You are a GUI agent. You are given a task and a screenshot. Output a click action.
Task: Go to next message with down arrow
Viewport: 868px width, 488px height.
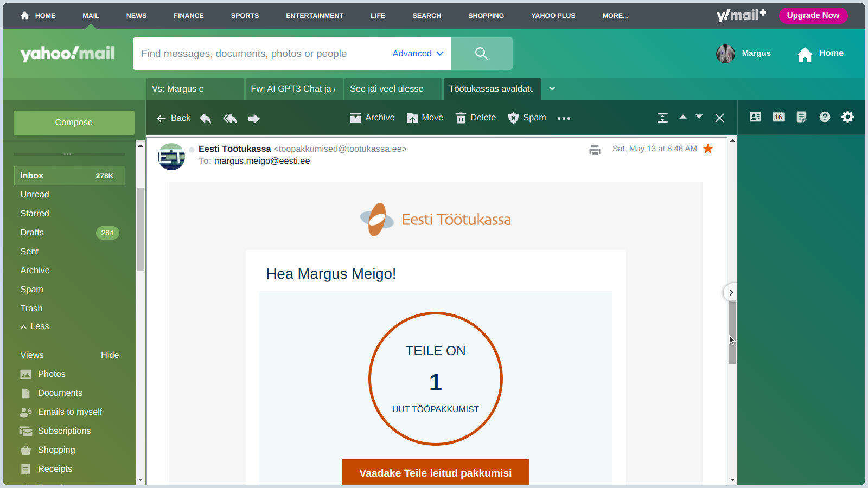click(x=699, y=117)
